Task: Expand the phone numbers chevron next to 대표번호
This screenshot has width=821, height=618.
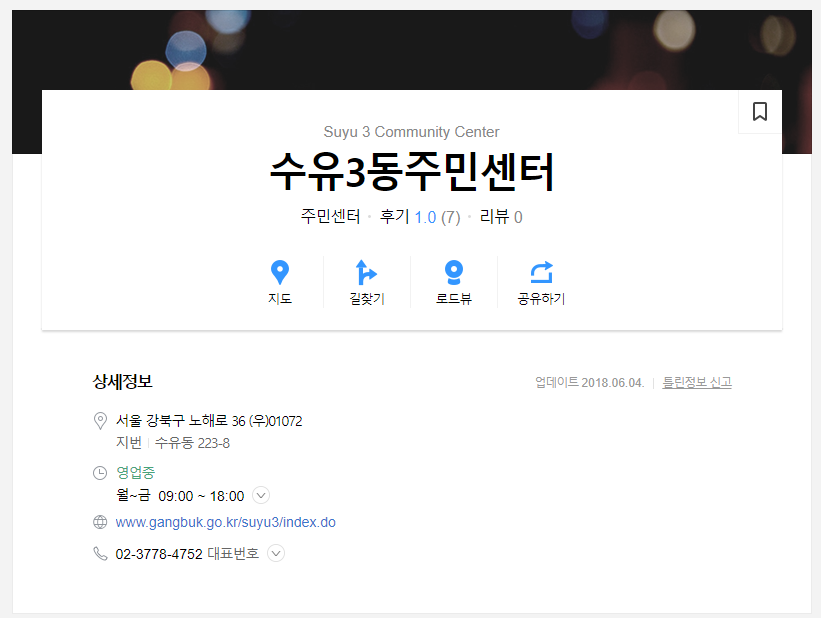Action: pos(276,553)
